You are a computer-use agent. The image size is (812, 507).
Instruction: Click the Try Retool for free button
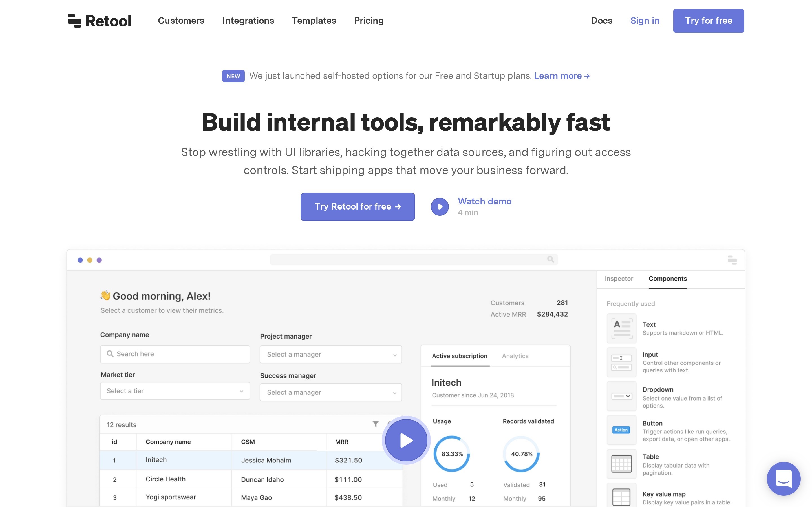pyautogui.click(x=357, y=206)
